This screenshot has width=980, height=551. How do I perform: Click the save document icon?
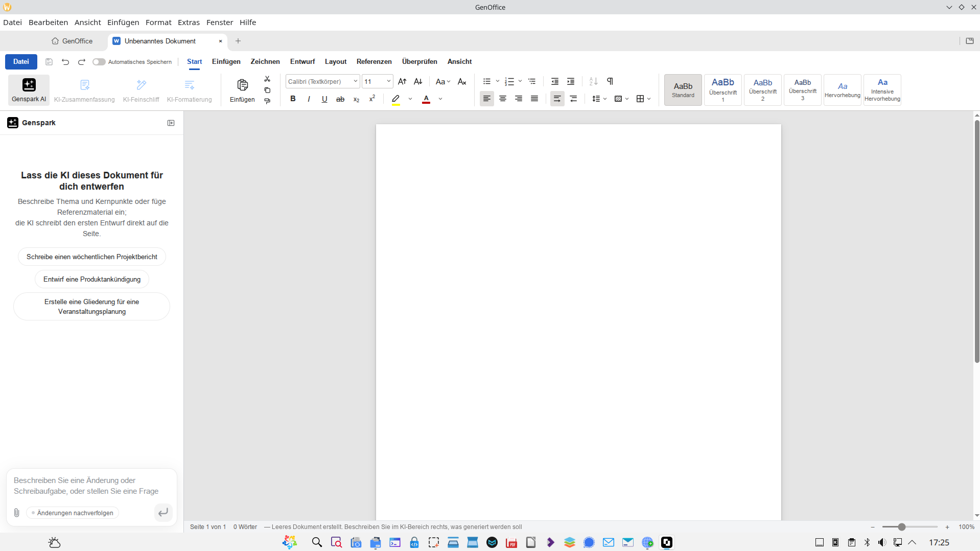pyautogui.click(x=49, y=62)
